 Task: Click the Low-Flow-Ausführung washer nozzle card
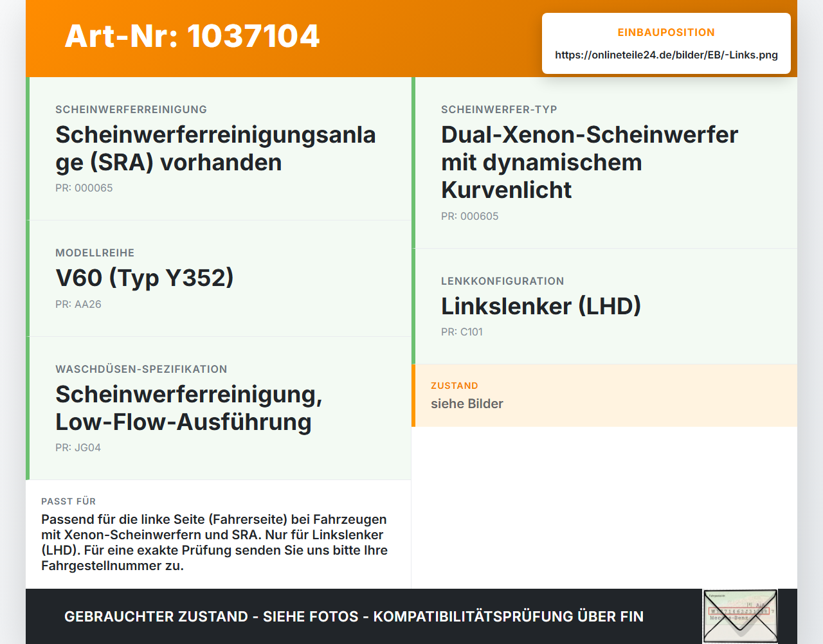click(x=219, y=408)
